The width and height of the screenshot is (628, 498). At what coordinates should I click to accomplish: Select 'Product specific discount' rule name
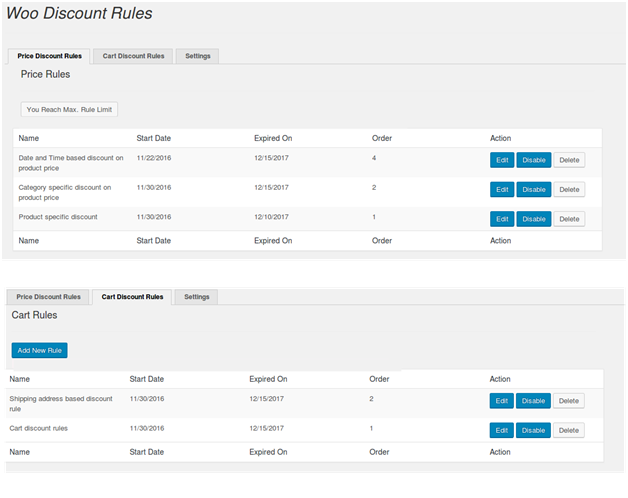point(58,217)
